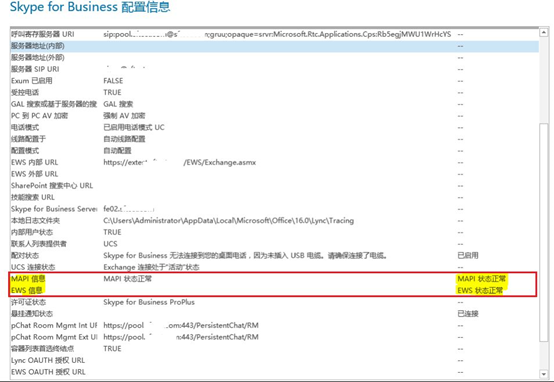Select the EWS 内部 URL label
The image size is (554, 382).
[34, 163]
